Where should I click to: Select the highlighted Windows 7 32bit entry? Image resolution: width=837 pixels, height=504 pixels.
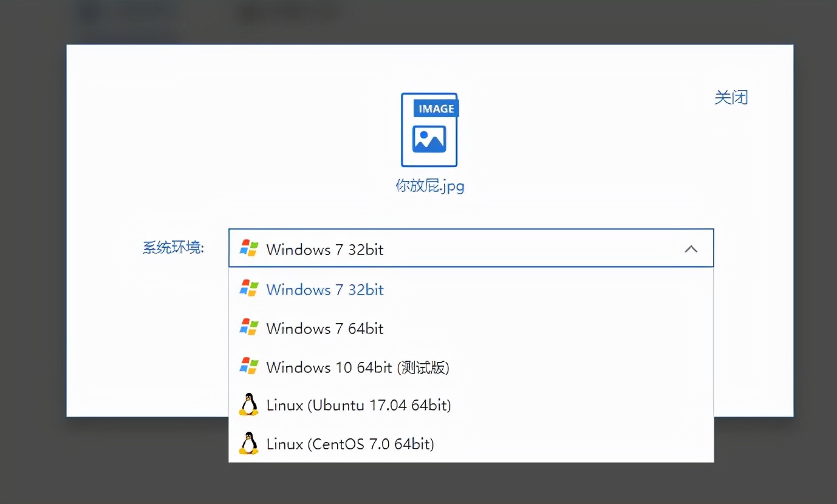pyautogui.click(x=324, y=289)
